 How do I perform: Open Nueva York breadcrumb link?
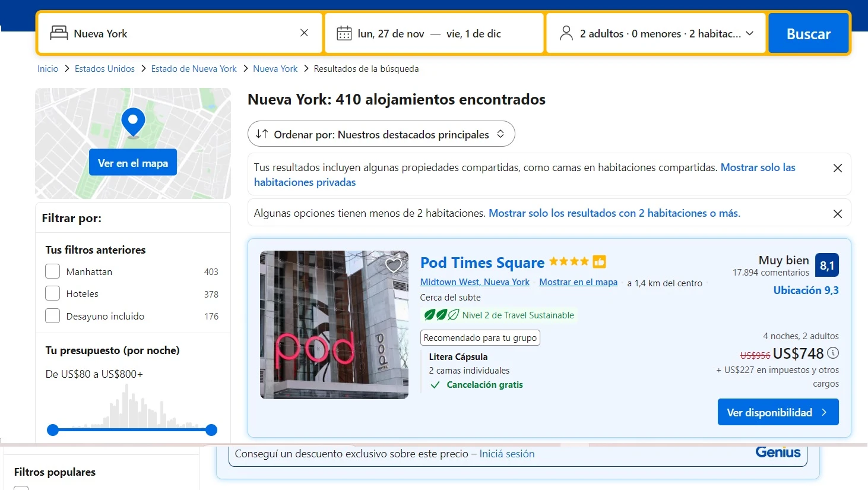[x=275, y=69]
